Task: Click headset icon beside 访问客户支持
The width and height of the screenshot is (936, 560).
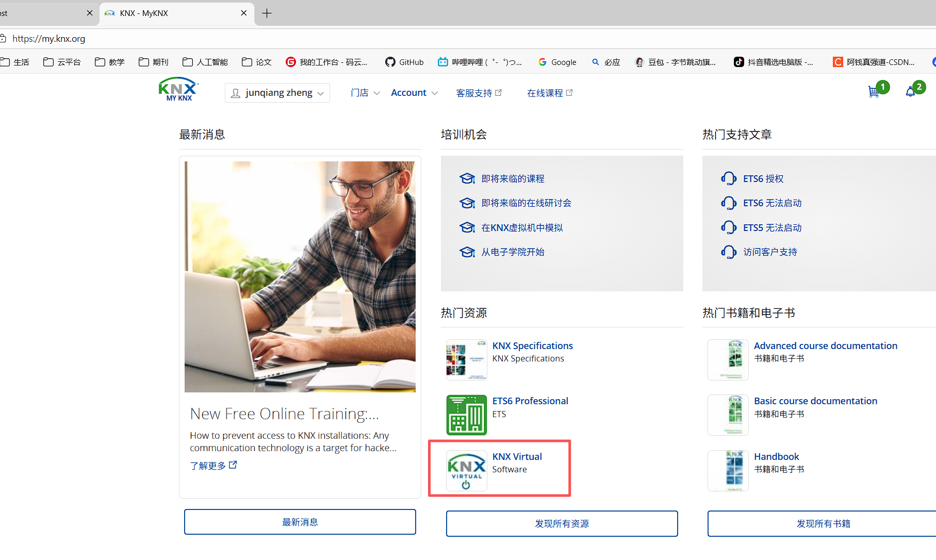Action: 729,252
